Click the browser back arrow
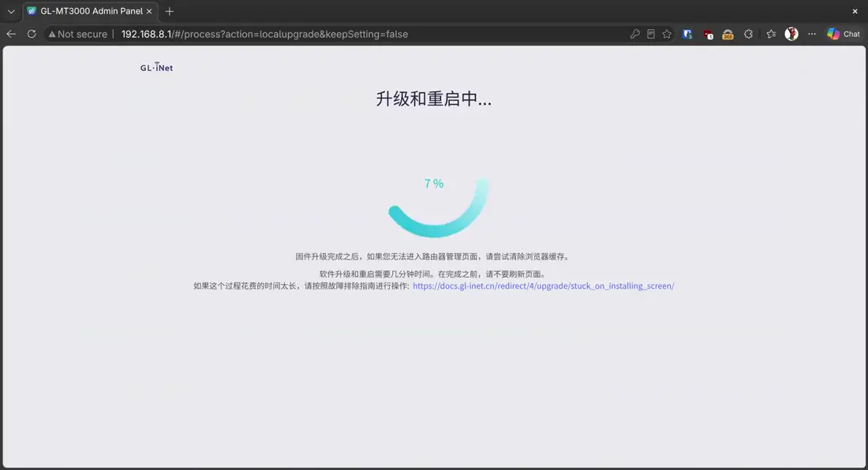Image resolution: width=868 pixels, height=470 pixels. (11, 34)
